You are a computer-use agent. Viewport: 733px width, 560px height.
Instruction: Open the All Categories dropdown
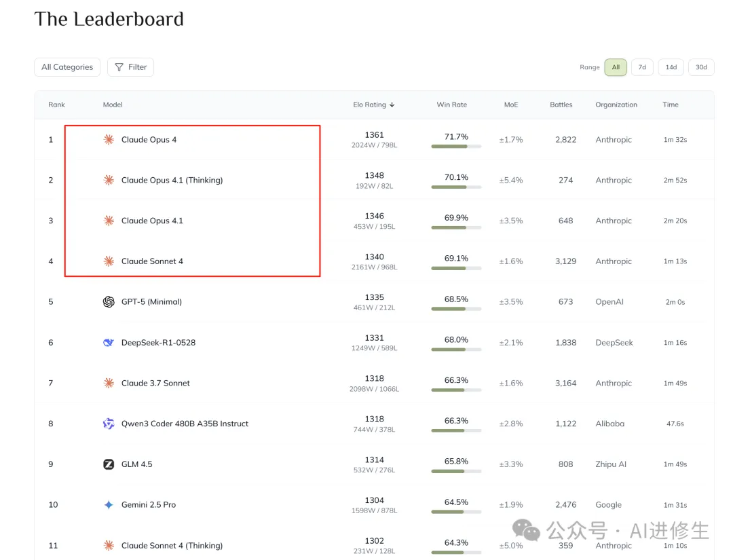tap(67, 67)
